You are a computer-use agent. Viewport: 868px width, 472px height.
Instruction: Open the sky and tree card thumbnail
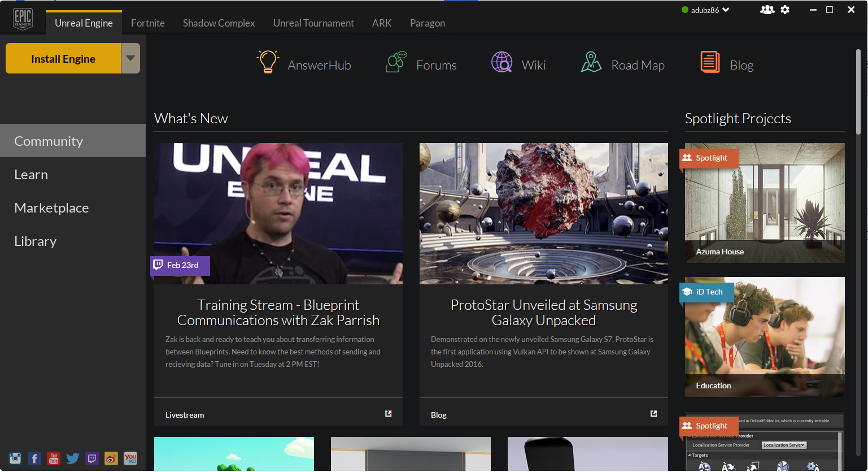point(234,454)
